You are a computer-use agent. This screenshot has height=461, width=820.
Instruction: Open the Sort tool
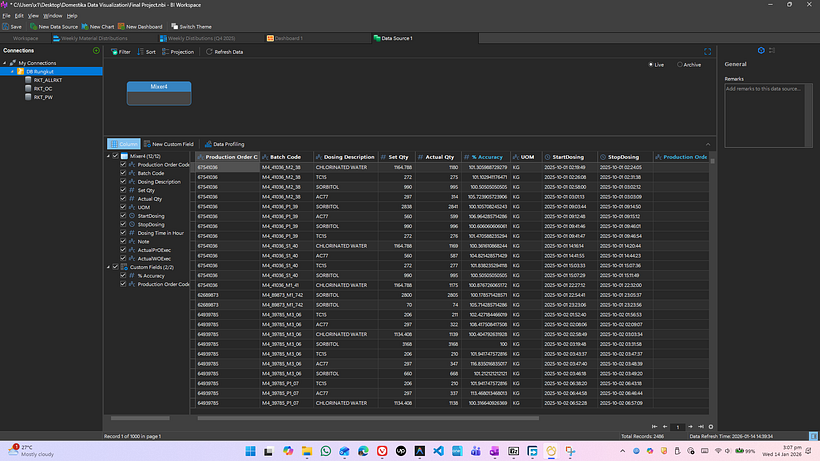[x=146, y=52]
